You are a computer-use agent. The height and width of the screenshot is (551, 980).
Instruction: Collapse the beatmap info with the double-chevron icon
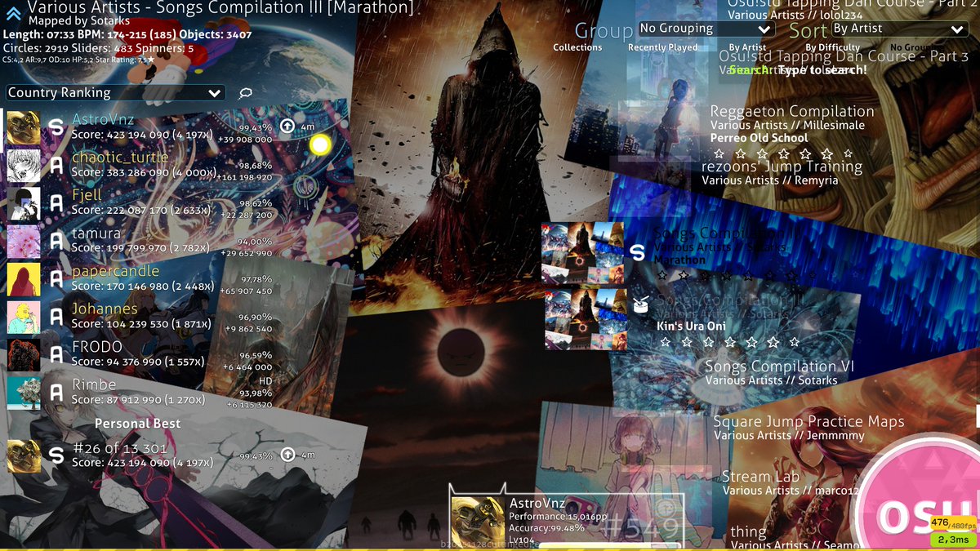[13, 12]
